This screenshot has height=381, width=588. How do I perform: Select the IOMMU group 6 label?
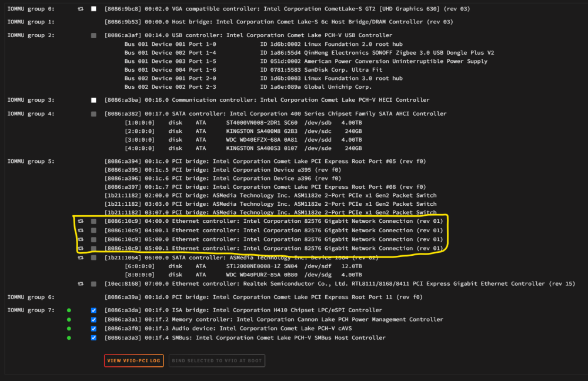tap(31, 297)
